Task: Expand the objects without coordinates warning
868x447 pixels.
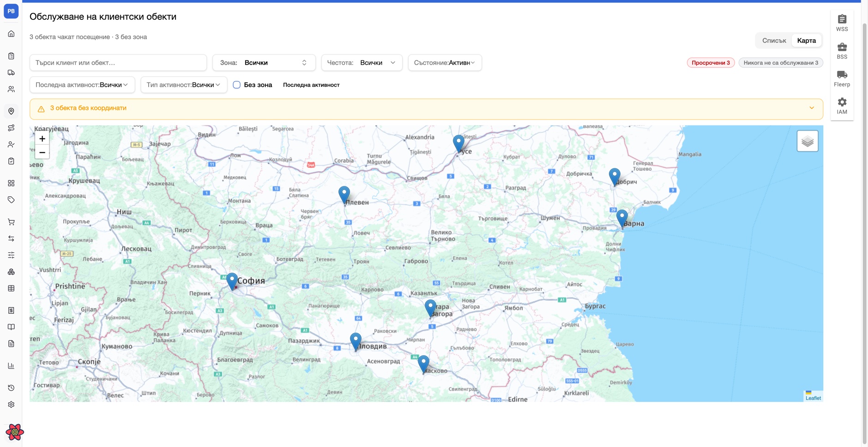Action: tap(811, 108)
